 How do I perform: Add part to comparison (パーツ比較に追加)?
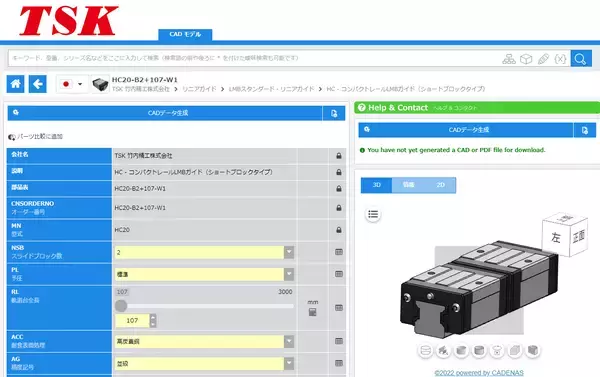coord(36,137)
